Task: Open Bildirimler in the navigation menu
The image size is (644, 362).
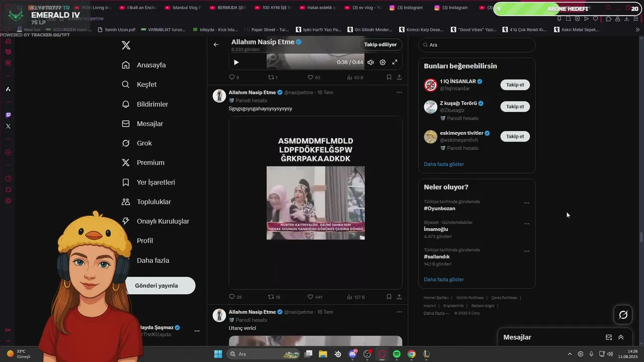Action: click(145, 104)
